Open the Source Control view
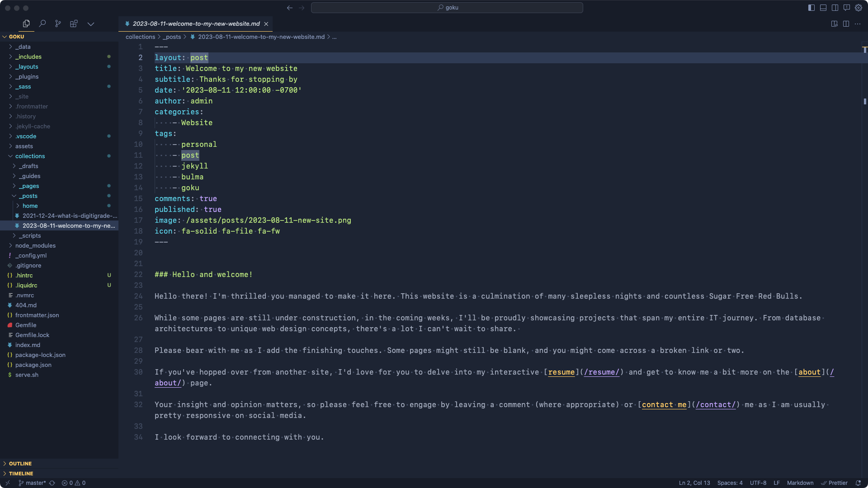Image resolution: width=868 pixels, height=488 pixels. click(x=58, y=23)
